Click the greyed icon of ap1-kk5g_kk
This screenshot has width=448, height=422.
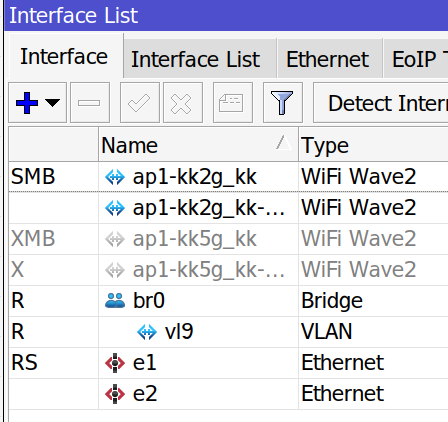(x=115, y=239)
